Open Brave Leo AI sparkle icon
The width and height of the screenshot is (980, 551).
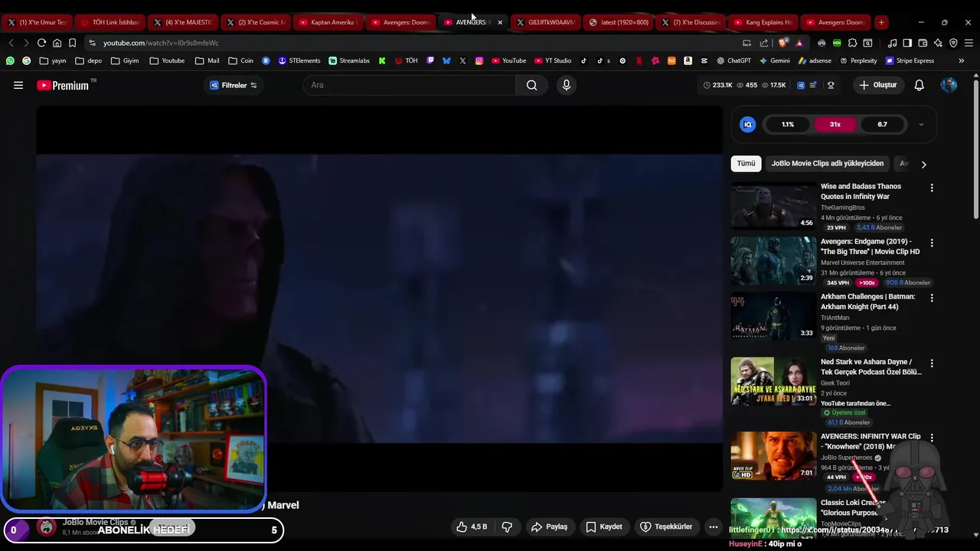[x=938, y=43]
